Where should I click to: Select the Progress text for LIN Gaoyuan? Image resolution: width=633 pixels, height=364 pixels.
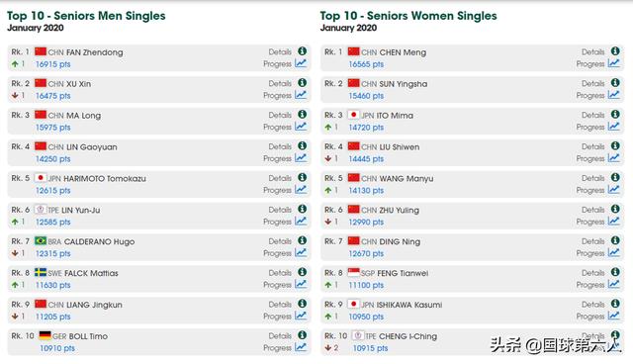pos(277,158)
